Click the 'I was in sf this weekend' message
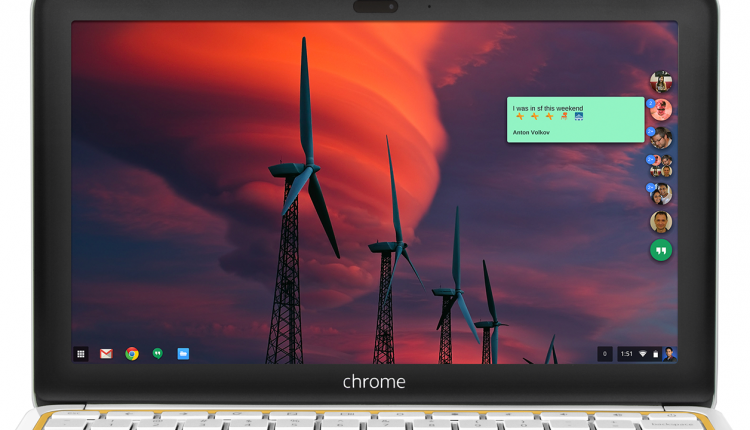The image size is (750, 430). (x=547, y=108)
